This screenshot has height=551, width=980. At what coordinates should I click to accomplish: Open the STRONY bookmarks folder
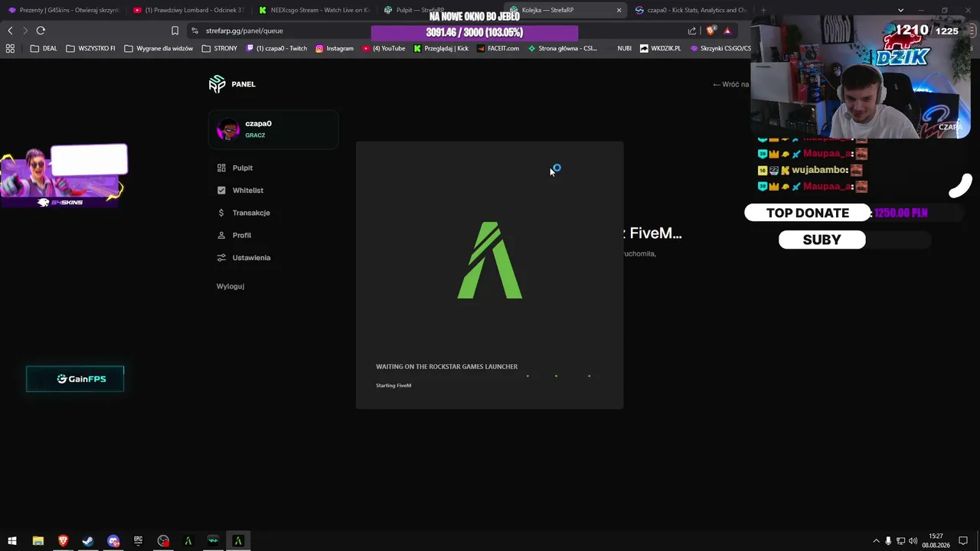coord(220,48)
